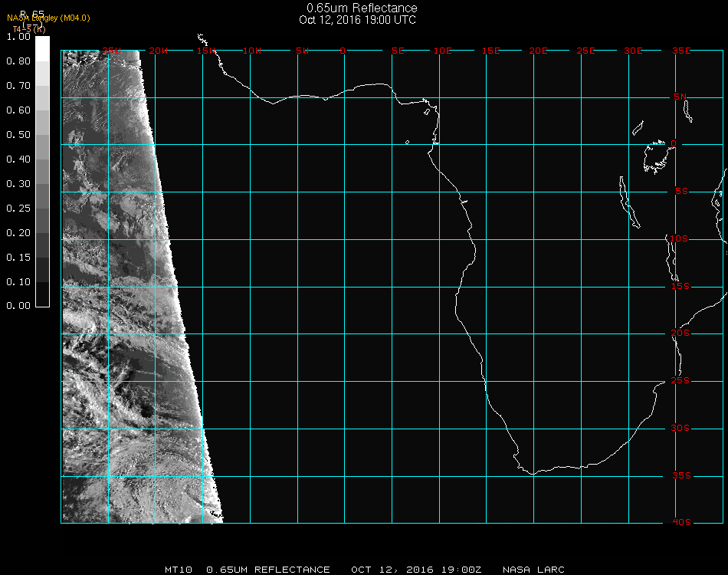
Task: Click the "OCT 12, 2016 19:00Z" footer date
Action: [x=417, y=570]
